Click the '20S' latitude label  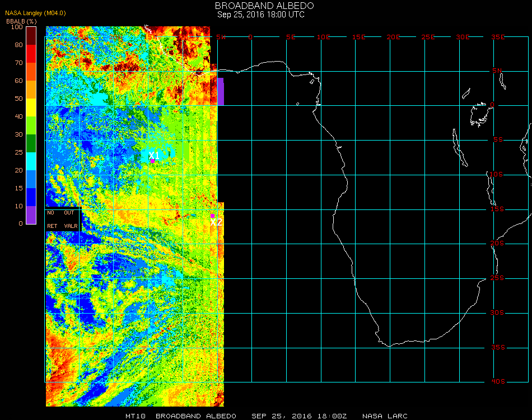[497, 244]
